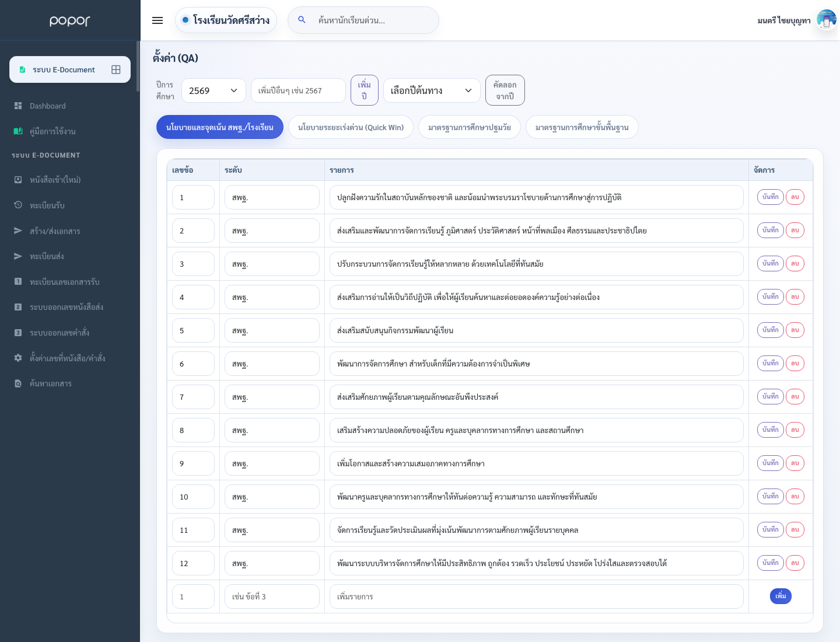The height and width of the screenshot is (642, 840).
Task: Click ลบ for item 1
Action: pos(795,197)
